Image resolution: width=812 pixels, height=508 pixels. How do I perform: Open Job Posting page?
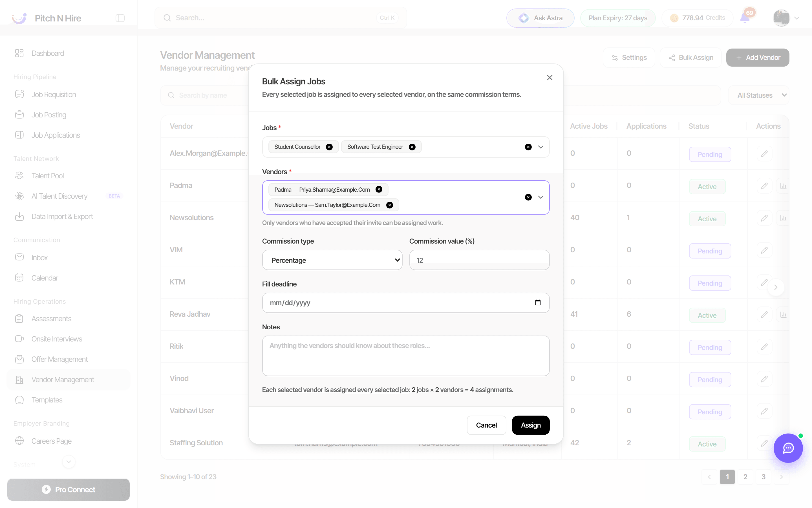(69, 115)
